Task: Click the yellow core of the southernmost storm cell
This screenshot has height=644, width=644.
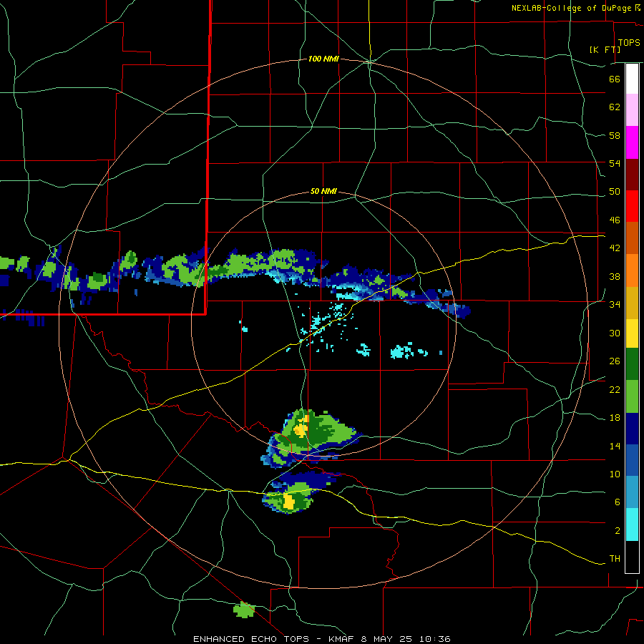Action: pos(289,501)
